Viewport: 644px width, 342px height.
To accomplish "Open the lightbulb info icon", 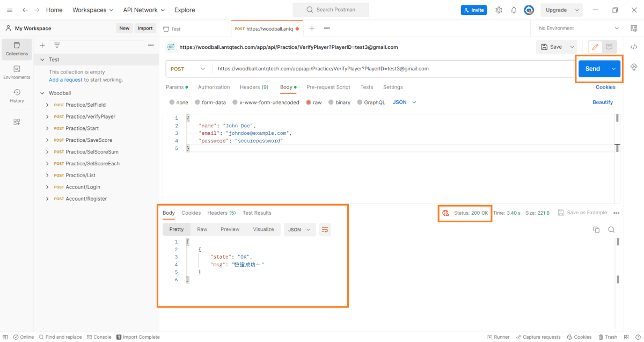I will click(x=634, y=67).
